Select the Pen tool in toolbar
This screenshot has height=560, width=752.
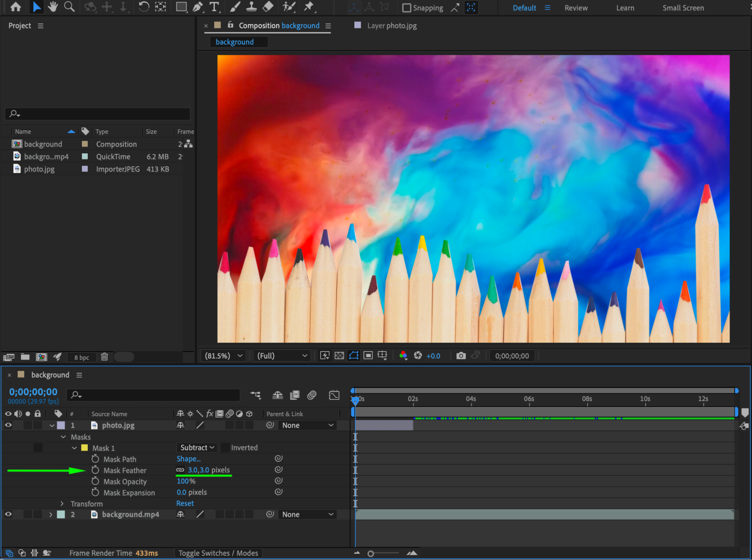click(197, 7)
